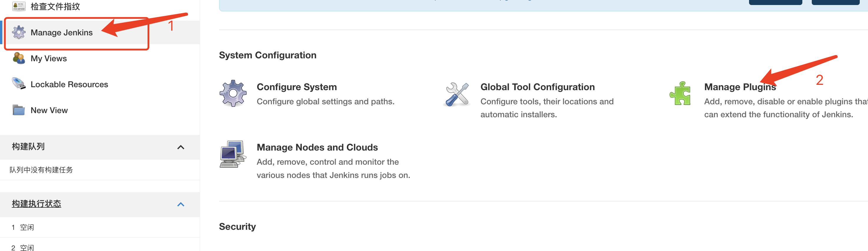868x251 pixels.
Task: Click description starting 'Add, remove, control and monitor'
Action: [333, 168]
